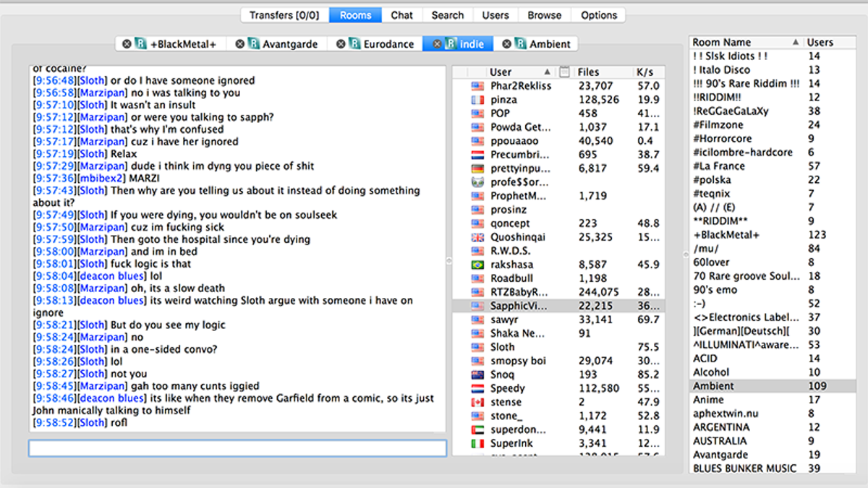Select the !ReGGaeGaLaXy room
Image resolution: width=868 pixels, height=488 pixels.
(773, 111)
